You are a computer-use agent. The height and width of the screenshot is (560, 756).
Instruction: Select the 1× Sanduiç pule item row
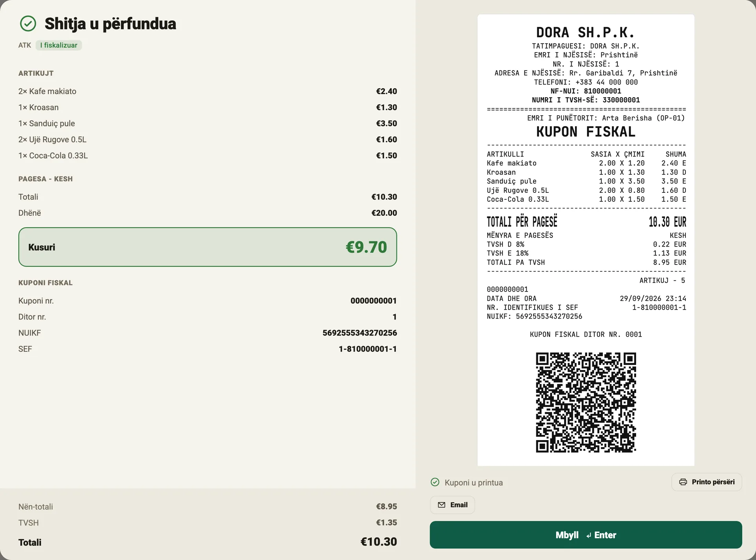pos(208,123)
